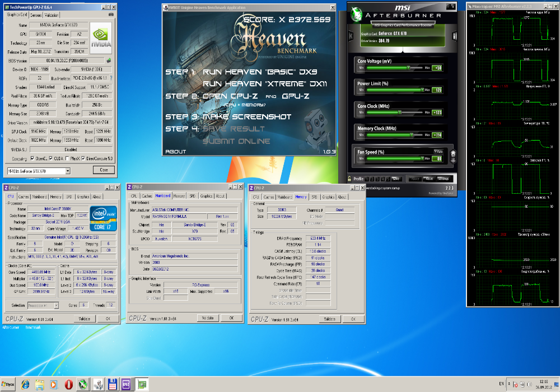Viewport: 560px width, 392px height.
Task: Click the Power Limit slider handle
Action: [422, 90]
